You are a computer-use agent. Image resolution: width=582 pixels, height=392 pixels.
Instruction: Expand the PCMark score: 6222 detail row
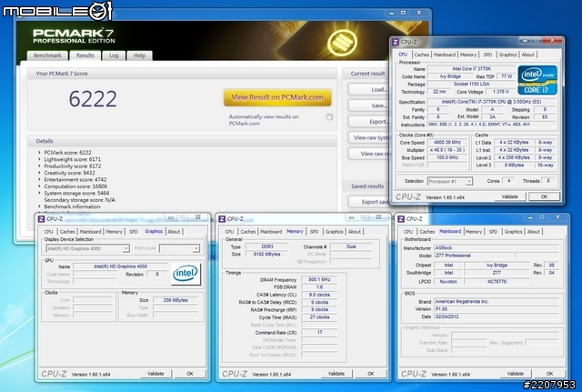coord(39,153)
